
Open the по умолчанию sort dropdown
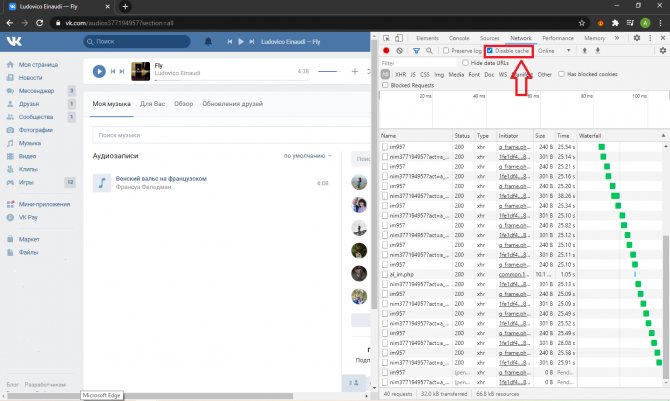(308, 156)
